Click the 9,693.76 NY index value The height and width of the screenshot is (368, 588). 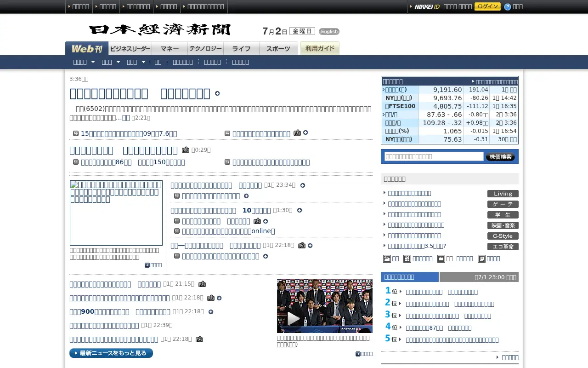point(447,98)
